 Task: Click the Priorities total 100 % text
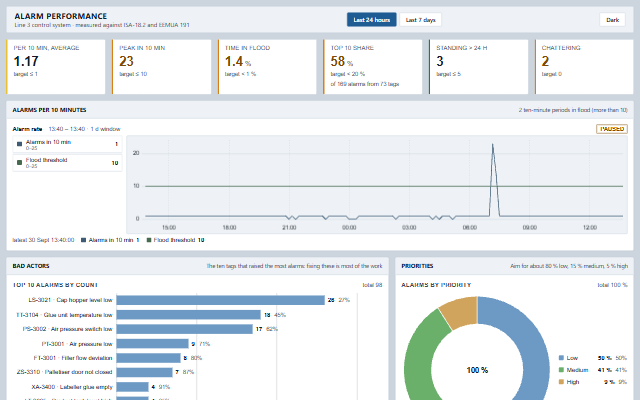[x=612, y=285]
